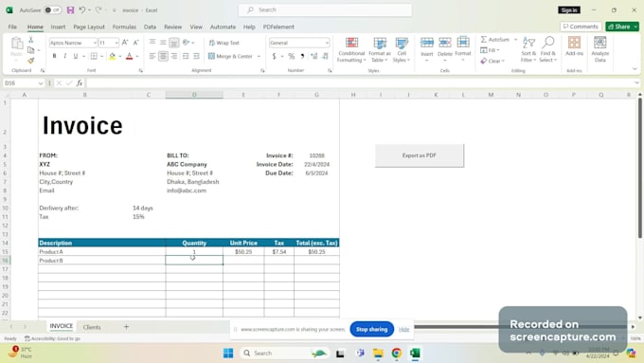
Task: Open the font size dropdown
Action: coord(116,43)
